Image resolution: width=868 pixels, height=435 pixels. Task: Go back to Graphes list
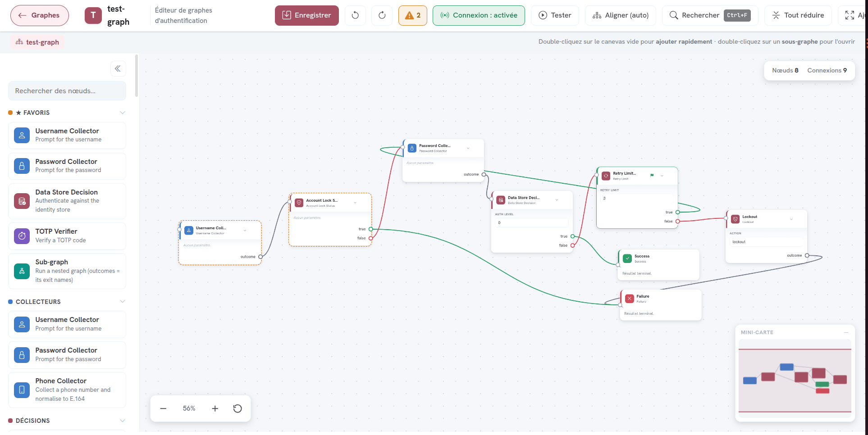point(40,15)
